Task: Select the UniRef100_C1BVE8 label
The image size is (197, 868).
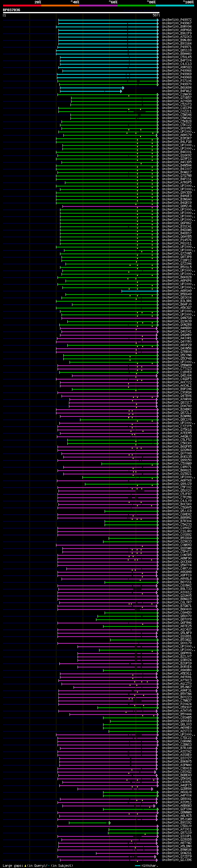Action: pos(176,372)
